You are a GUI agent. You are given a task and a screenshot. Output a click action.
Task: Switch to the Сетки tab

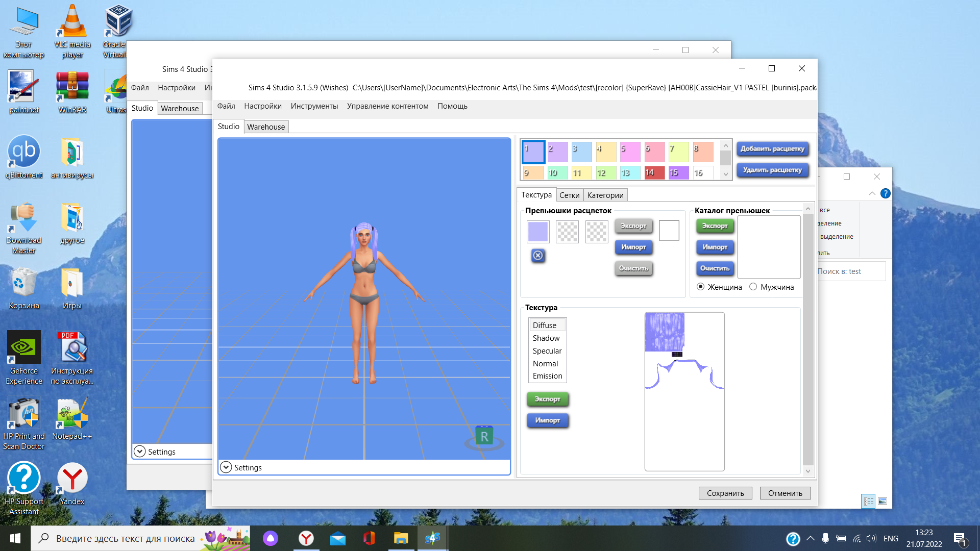coord(569,195)
